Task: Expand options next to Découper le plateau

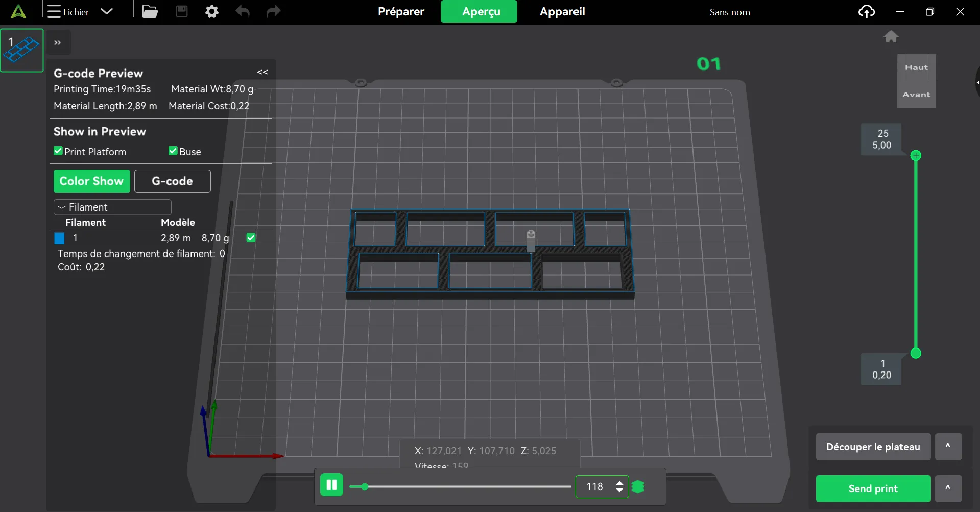Action: (948, 446)
